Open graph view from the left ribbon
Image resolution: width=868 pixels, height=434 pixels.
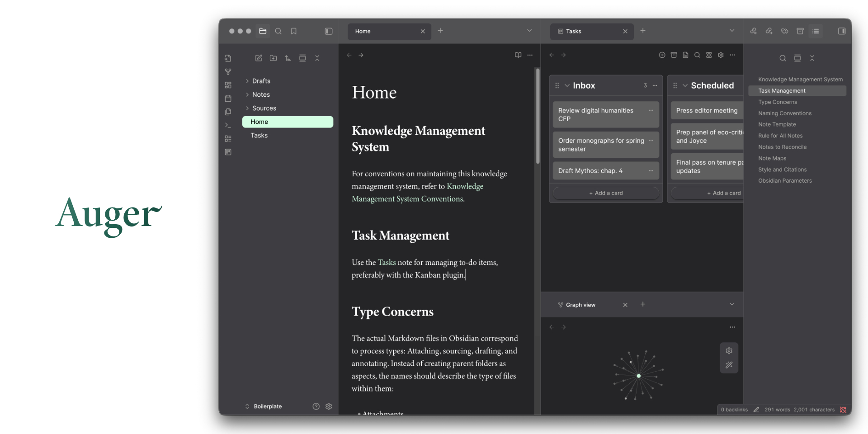pyautogui.click(x=228, y=72)
